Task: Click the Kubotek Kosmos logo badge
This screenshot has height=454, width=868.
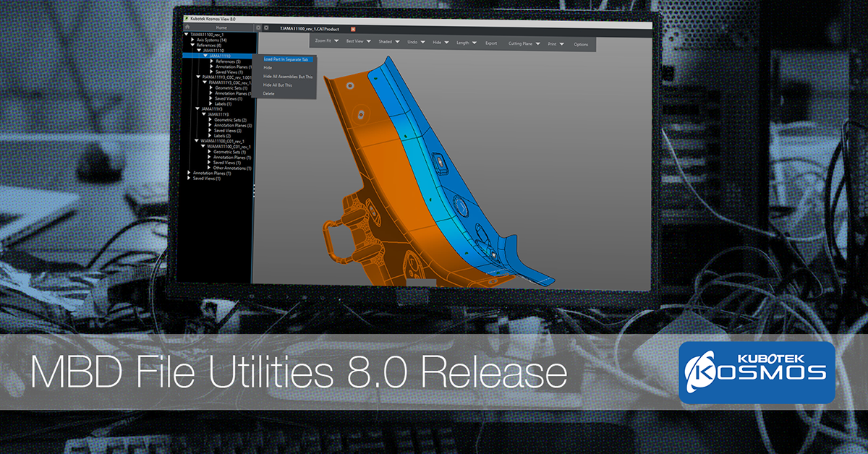Action: point(756,372)
